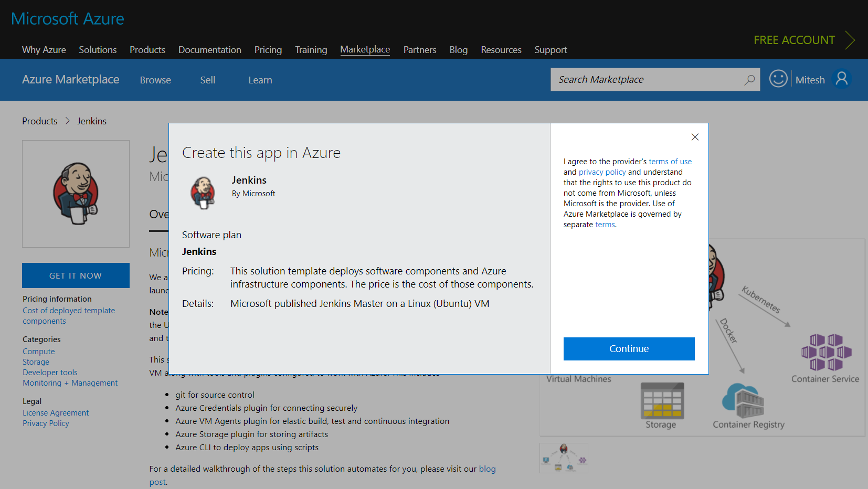Click the Pricing information heading
Viewport: 868px width, 489px height.
tap(57, 299)
